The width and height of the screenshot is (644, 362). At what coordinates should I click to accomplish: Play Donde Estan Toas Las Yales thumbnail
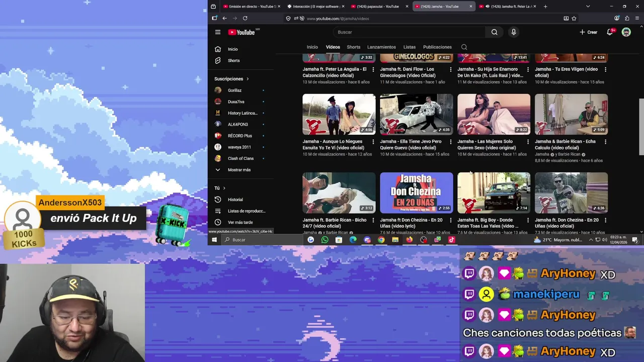[x=494, y=193]
